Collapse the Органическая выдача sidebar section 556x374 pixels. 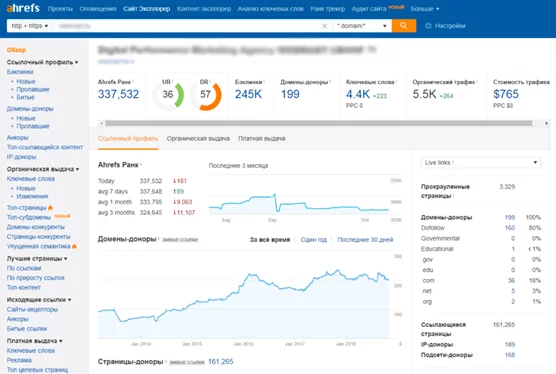43,169
